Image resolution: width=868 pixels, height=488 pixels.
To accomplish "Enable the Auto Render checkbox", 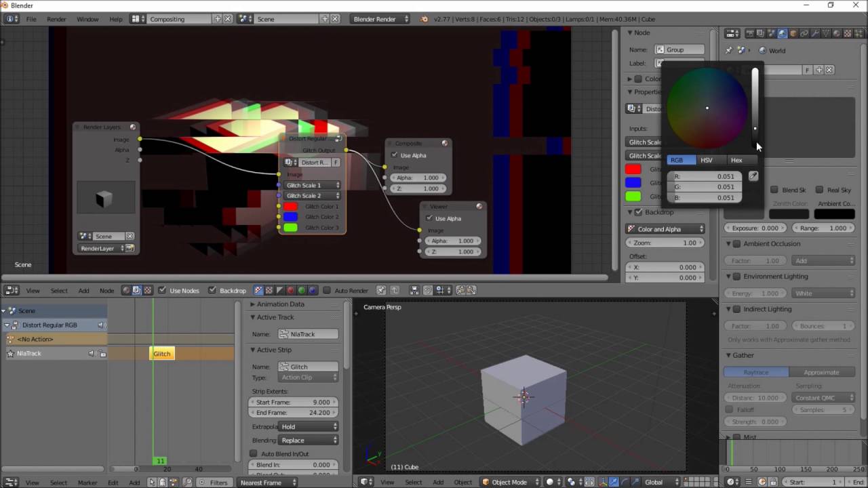I will [x=328, y=290].
